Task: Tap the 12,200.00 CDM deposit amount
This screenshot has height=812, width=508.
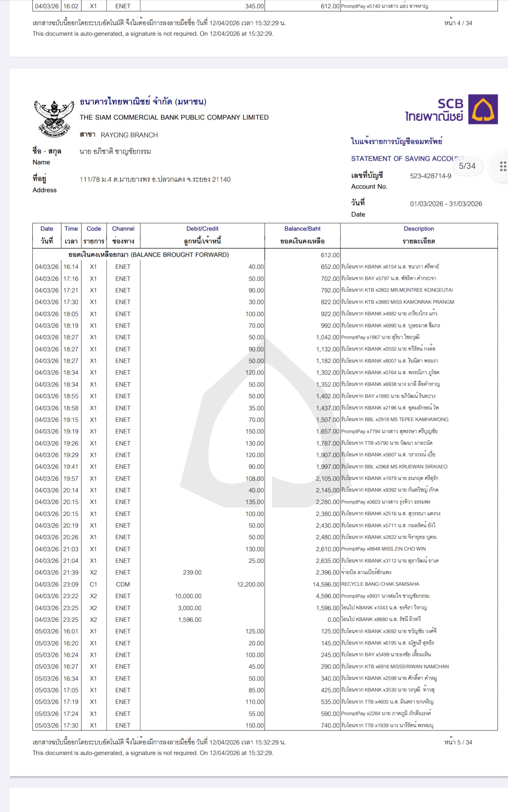Action: [x=250, y=584]
